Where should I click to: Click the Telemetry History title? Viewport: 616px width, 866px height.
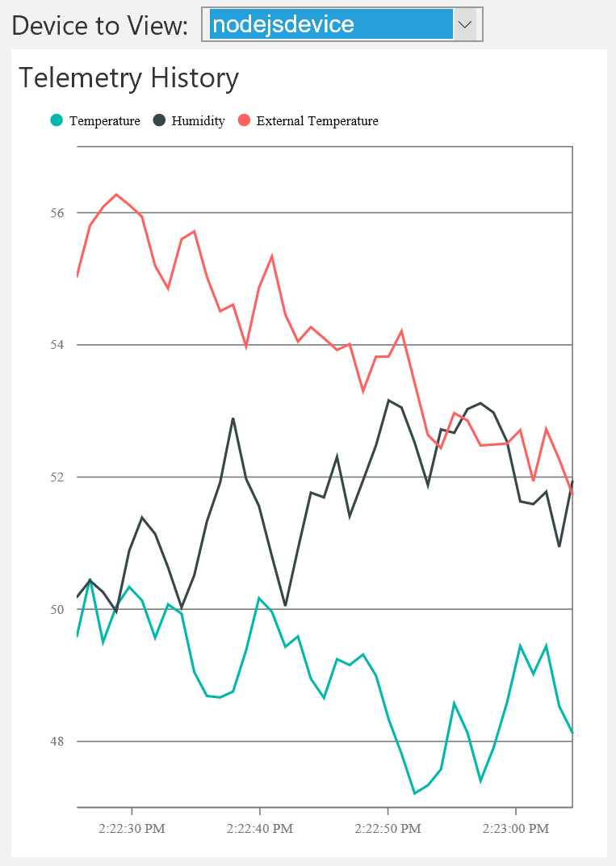(x=130, y=78)
